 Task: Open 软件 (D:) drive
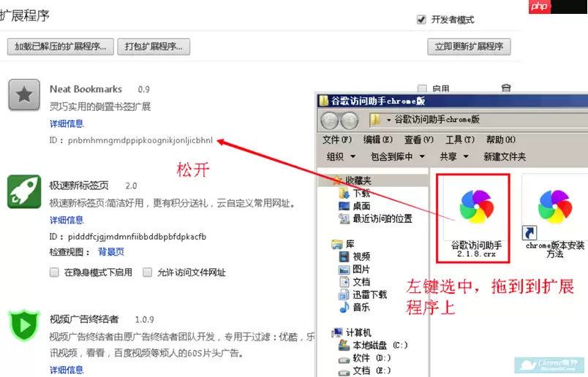tap(365, 358)
